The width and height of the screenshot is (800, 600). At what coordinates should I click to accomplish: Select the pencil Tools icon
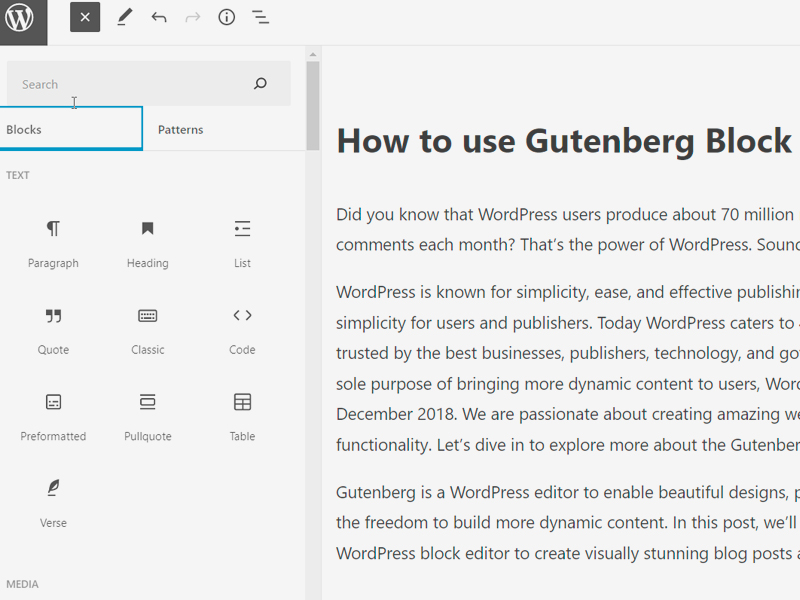(x=124, y=17)
